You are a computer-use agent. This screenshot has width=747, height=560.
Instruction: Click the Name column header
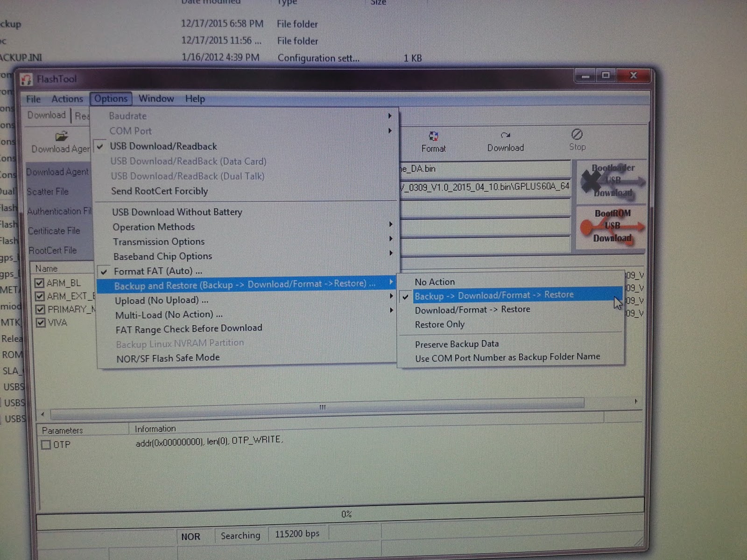pos(63,268)
